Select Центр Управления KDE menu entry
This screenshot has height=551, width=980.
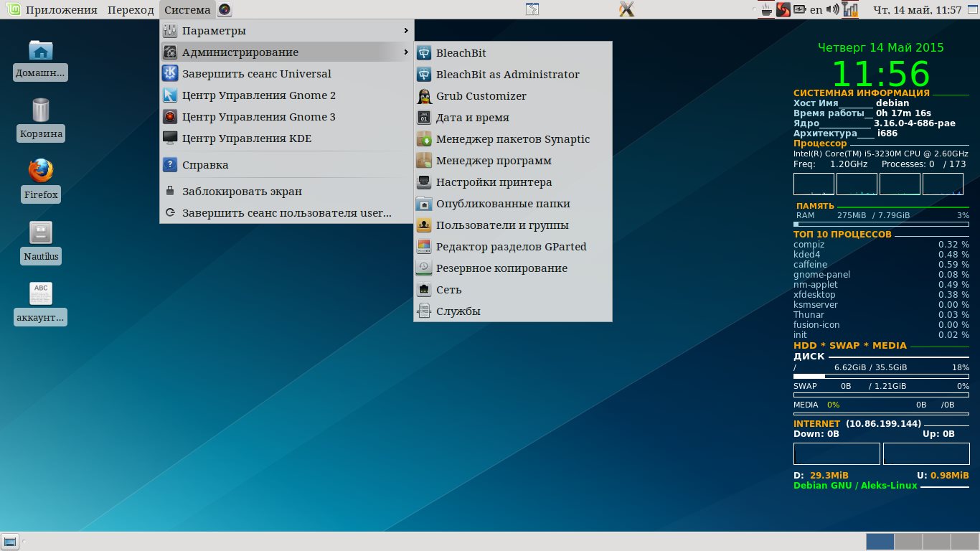tap(246, 138)
